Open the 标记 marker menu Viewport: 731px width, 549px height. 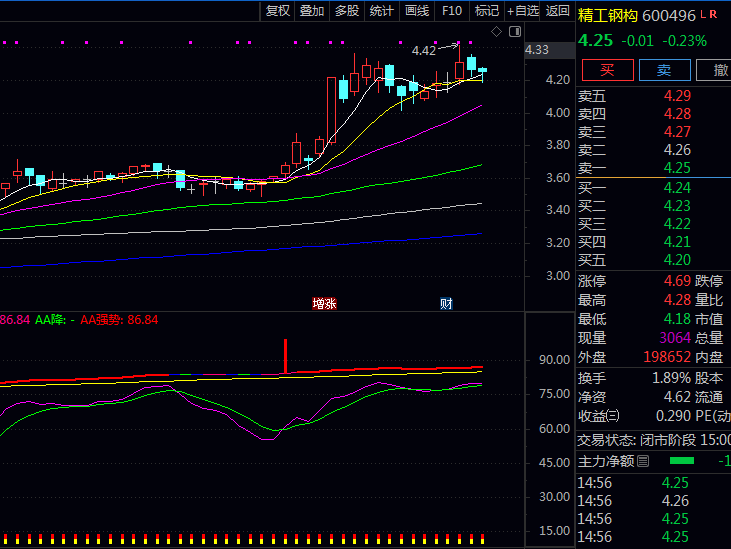[487, 11]
